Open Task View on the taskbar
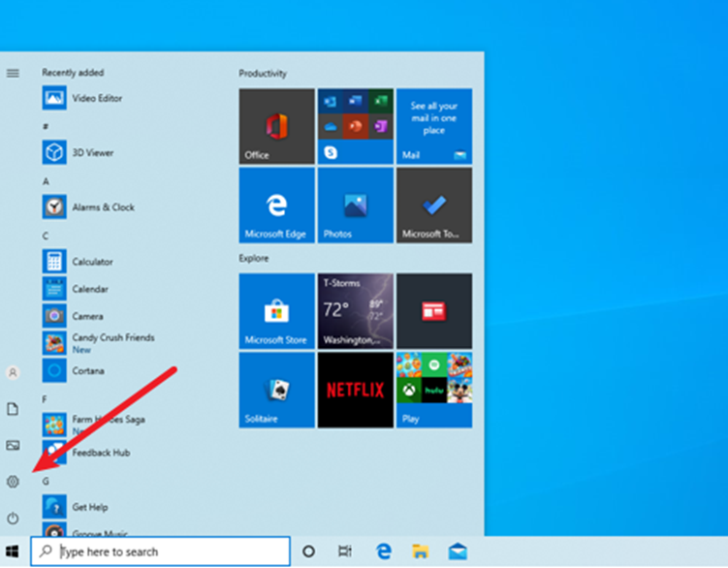 coord(344,552)
